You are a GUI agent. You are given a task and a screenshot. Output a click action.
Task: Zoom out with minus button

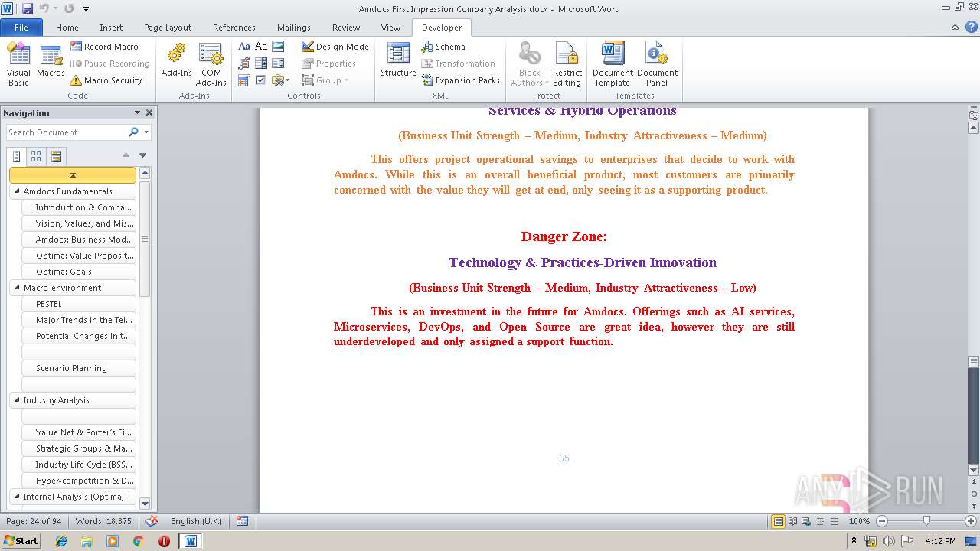tap(881, 521)
